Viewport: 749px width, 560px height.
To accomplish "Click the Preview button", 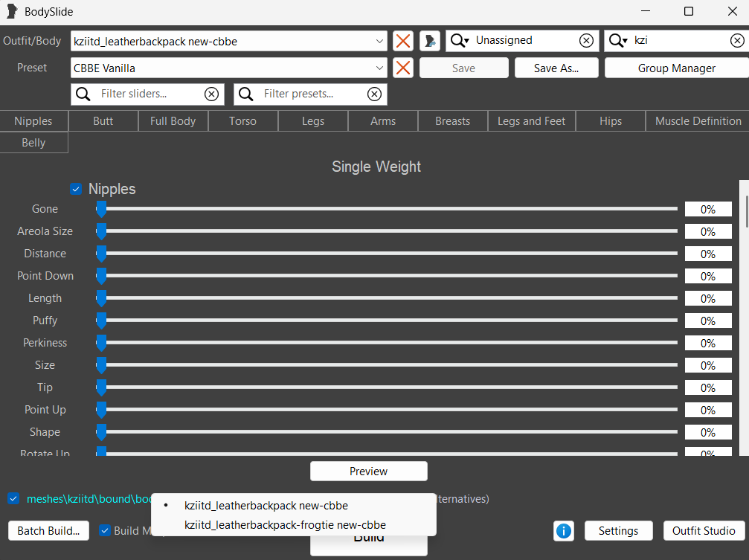I will (369, 471).
